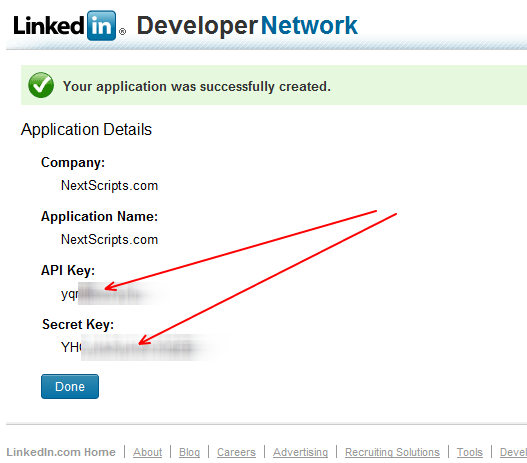This screenshot has height=463, width=527.
Task: Click the Company: label
Action: click(x=73, y=163)
